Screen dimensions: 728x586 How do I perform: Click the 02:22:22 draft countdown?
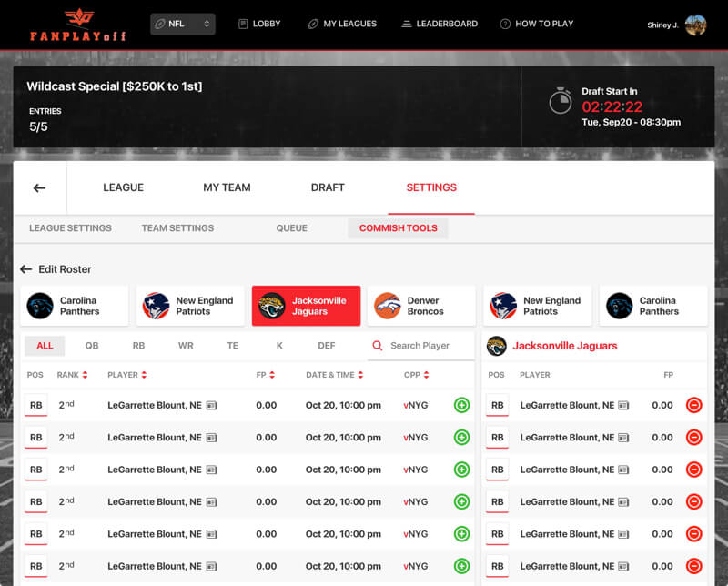612,106
